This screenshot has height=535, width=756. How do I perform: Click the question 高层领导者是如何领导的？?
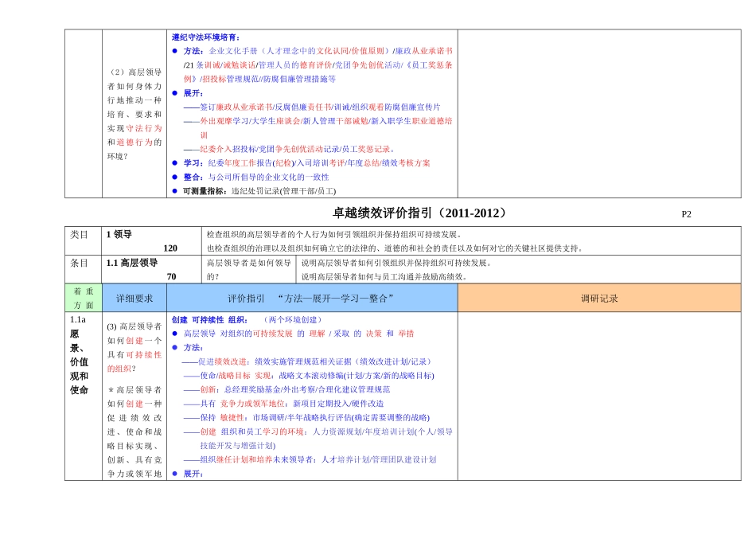point(249,270)
